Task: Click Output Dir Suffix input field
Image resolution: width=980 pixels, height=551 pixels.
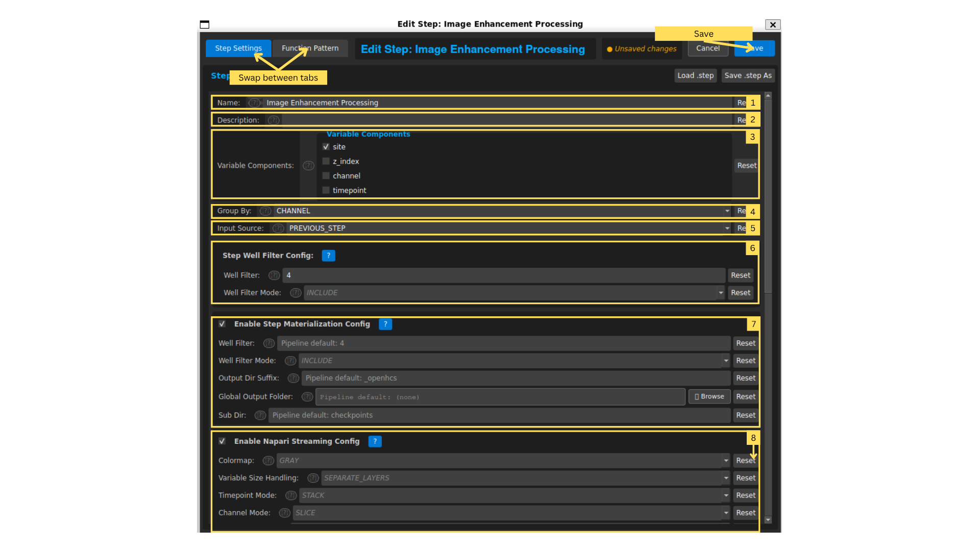Action: [x=516, y=378]
